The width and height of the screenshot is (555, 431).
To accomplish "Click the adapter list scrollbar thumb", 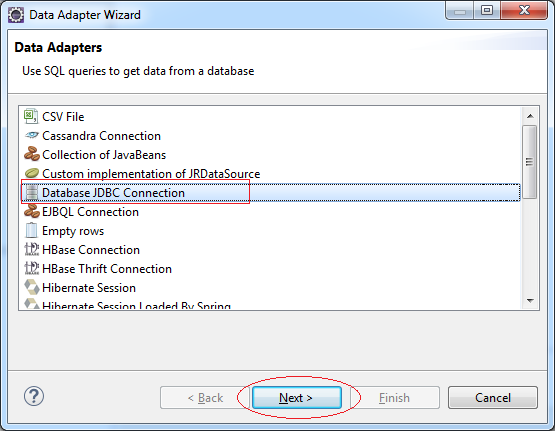I will pyautogui.click(x=530, y=162).
